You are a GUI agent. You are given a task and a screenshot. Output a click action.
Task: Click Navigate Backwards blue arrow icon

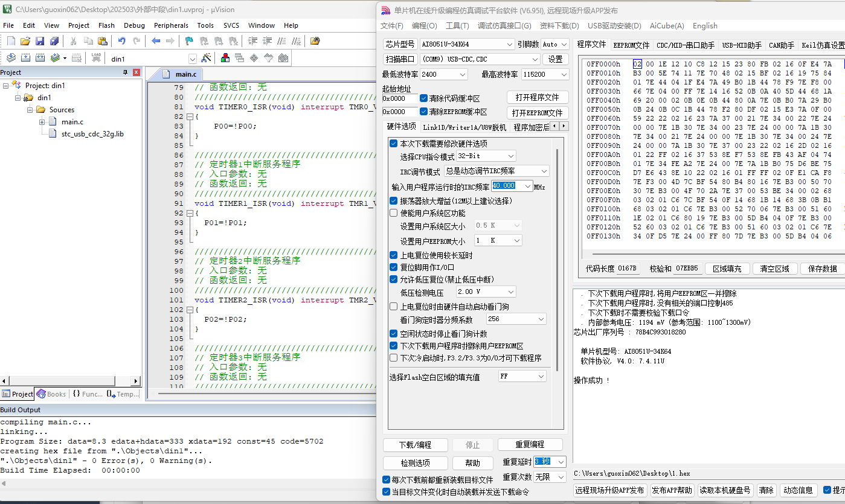click(156, 41)
